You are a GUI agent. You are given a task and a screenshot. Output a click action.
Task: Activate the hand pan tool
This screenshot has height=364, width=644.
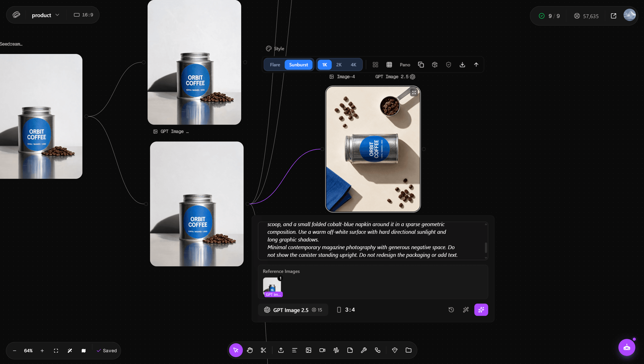point(250,350)
